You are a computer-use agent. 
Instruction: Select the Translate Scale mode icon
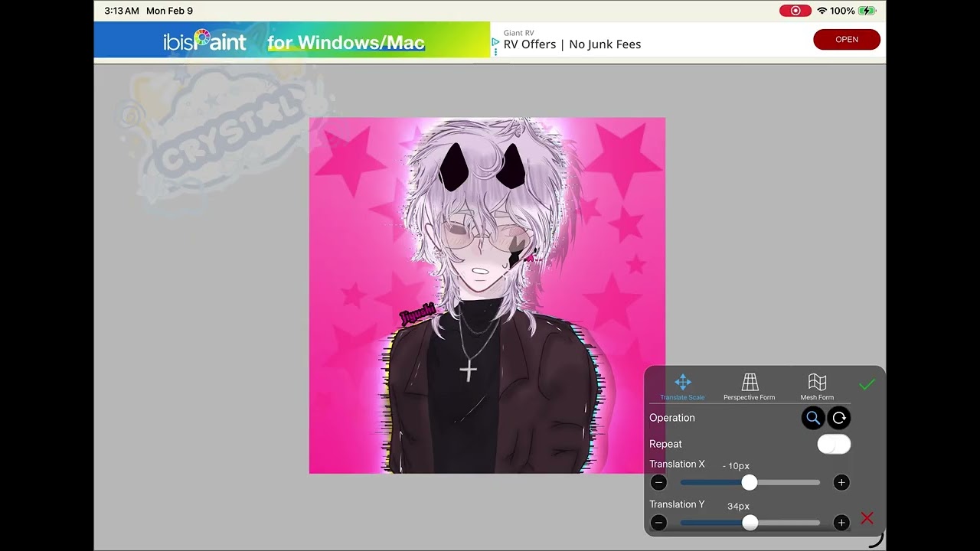click(682, 382)
